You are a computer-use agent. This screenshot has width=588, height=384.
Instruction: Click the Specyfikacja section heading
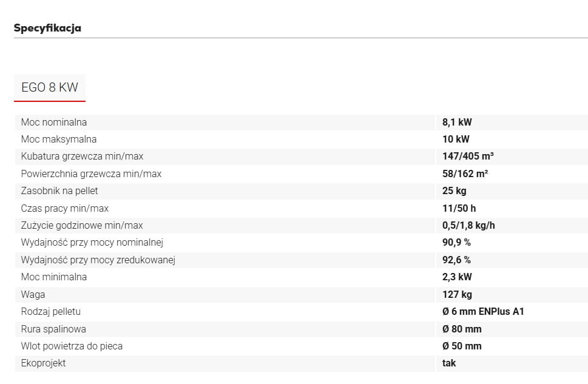click(x=47, y=28)
